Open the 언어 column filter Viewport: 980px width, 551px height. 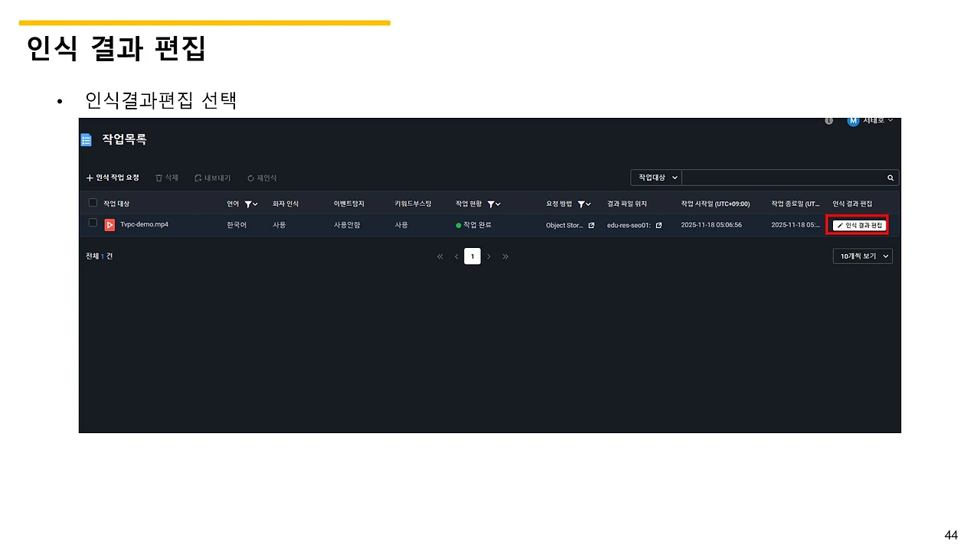[x=251, y=204]
